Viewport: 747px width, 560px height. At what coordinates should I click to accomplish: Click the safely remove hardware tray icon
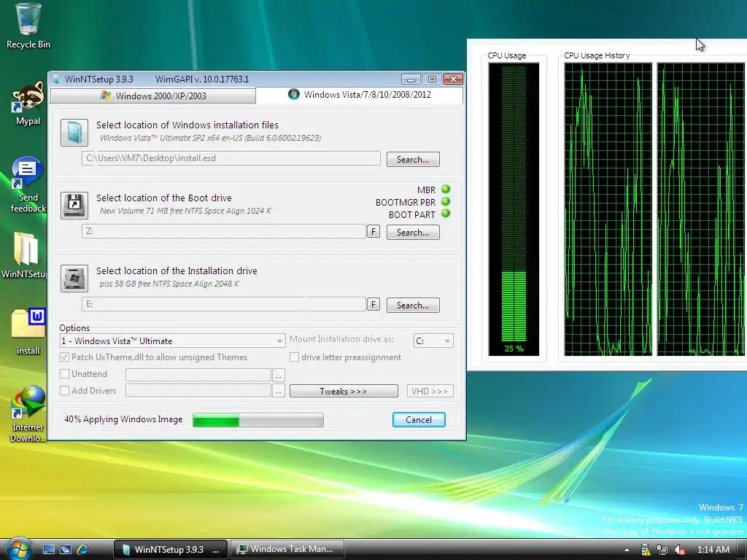645,550
